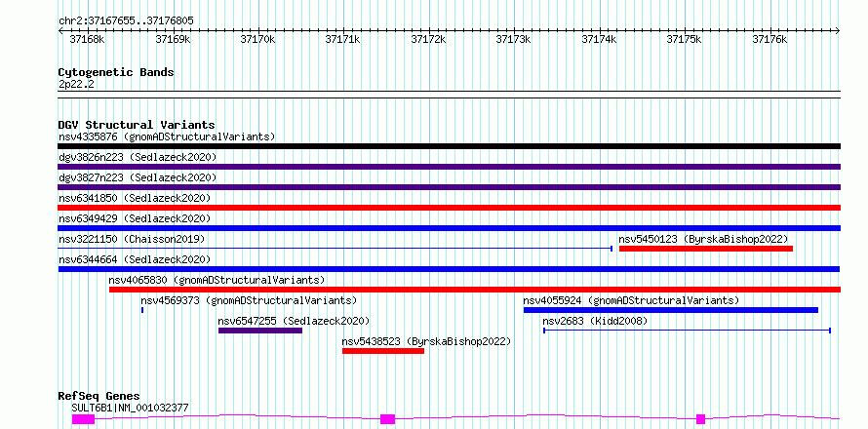Select the dgv3826n223 purple variant bar
This screenshot has width=868, height=429.
click(449, 167)
